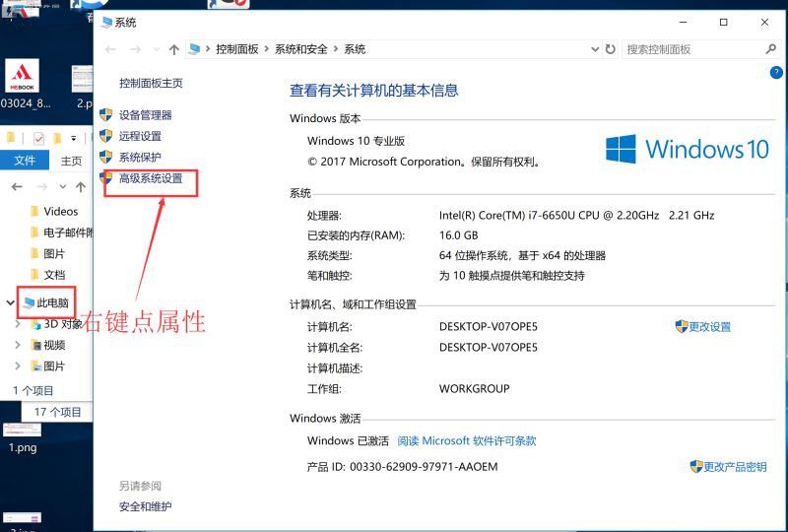Open 主页 tab in File Explorer
The image size is (788, 532).
point(71,161)
